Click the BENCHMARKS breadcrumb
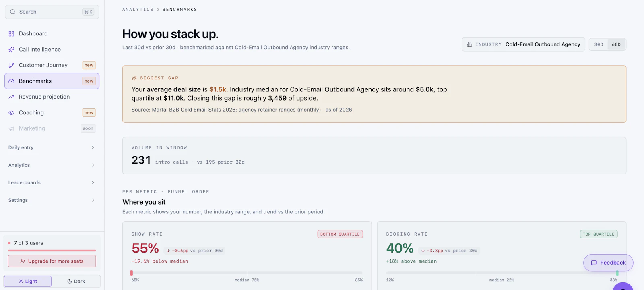 click(x=180, y=10)
